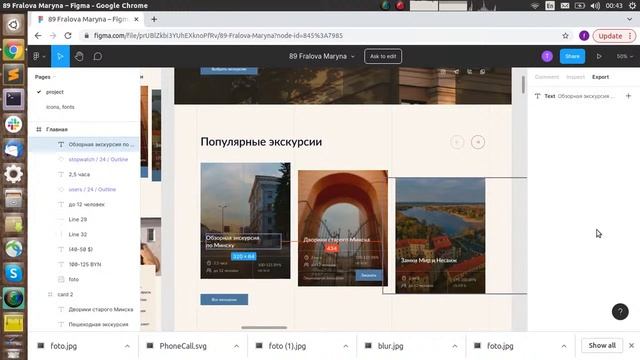
Task: Click the blue Share button
Action: click(572, 56)
